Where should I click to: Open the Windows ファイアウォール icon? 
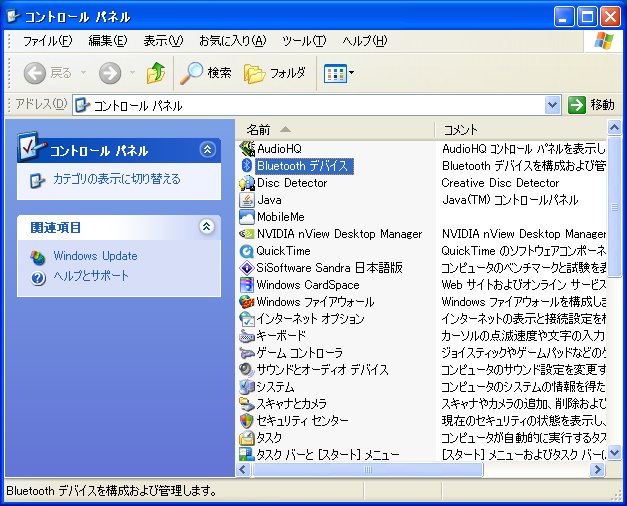coord(247,302)
